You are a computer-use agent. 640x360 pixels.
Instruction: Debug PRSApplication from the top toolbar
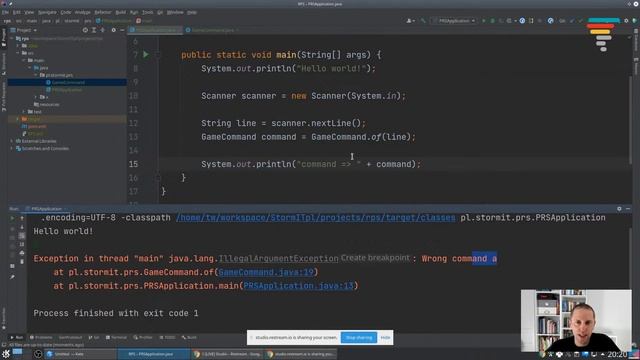pyautogui.click(x=492, y=20)
